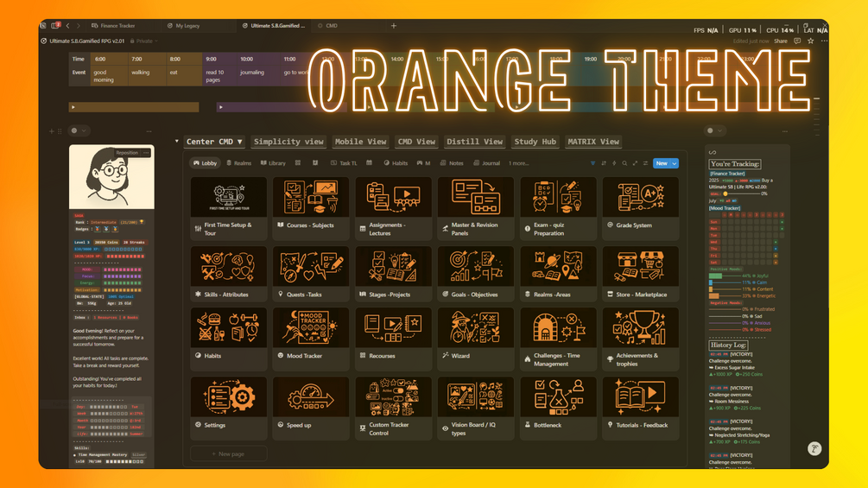Viewport: 868px width, 488px height.
Task: Add a New page card
Action: coord(228,453)
